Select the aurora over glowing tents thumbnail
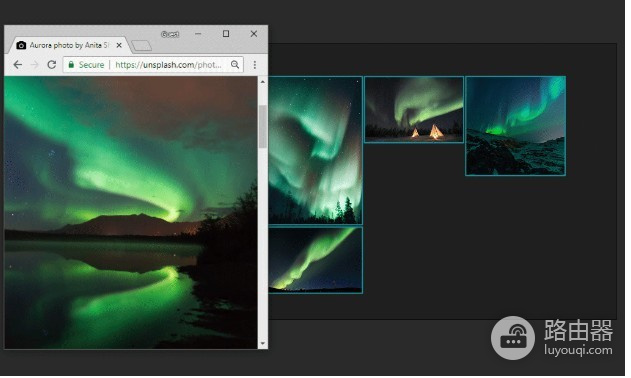The width and height of the screenshot is (631, 378). [x=414, y=109]
